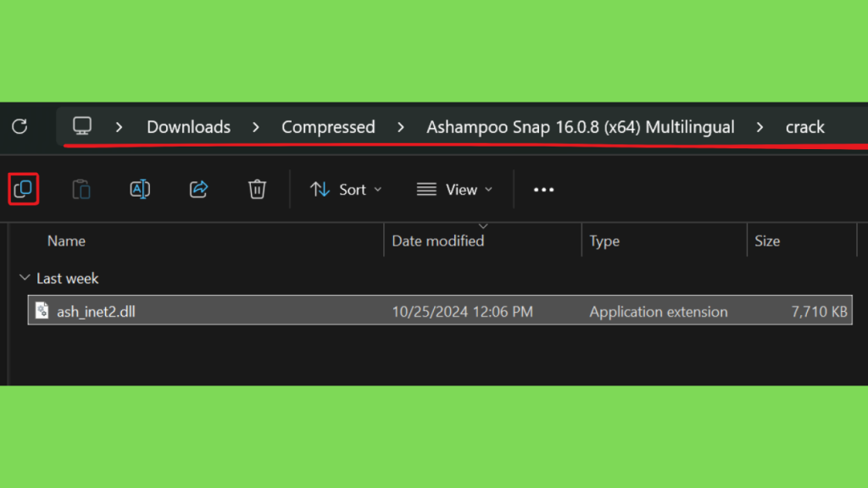Open the View dropdown menu
868x488 pixels.
coord(454,190)
